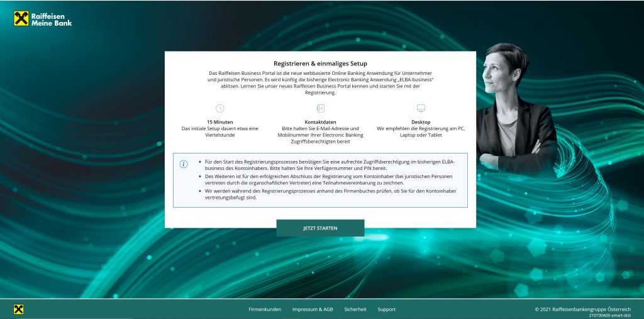644x319 pixels.
Task: Click the info icon in the notice box
Action: pos(184,164)
